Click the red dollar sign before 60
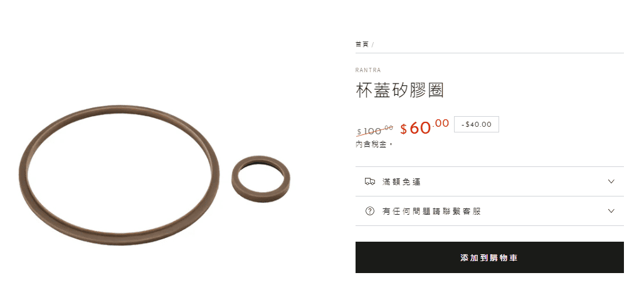The height and width of the screenshot is (285, 644). tap(404, 129)
